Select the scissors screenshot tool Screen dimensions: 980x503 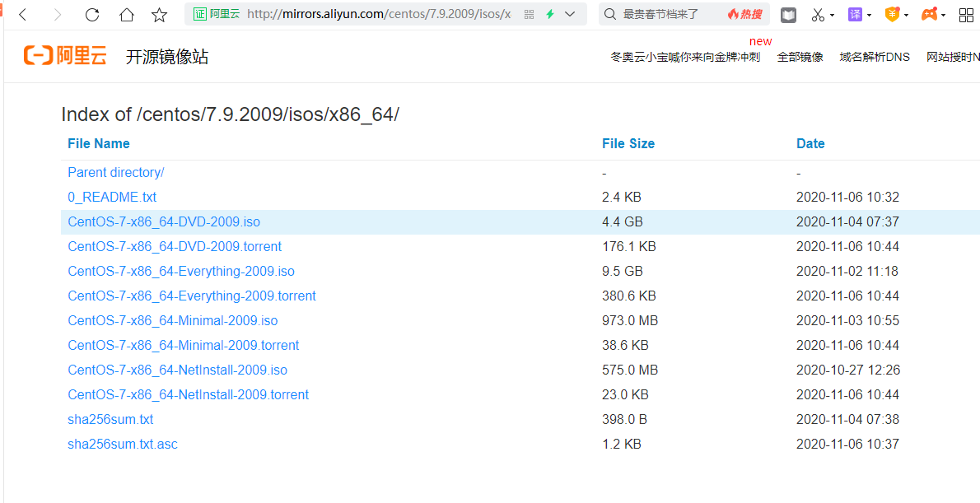(x=818, y=14)
